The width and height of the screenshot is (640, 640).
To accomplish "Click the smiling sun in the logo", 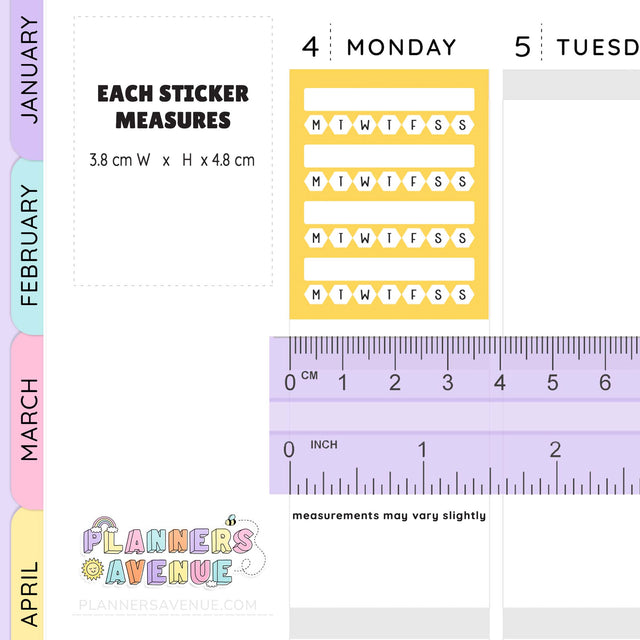I will (92, 570).
